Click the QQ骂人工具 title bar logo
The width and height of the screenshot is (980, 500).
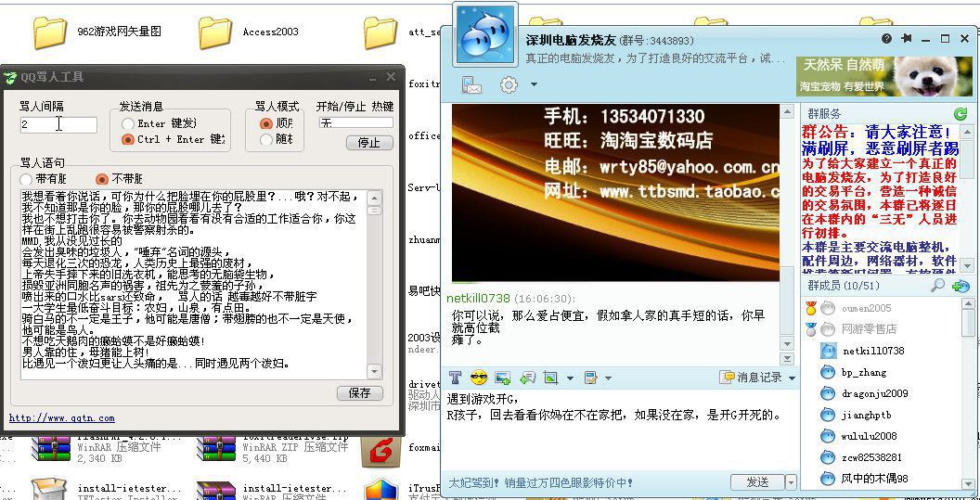pos(10,78)
